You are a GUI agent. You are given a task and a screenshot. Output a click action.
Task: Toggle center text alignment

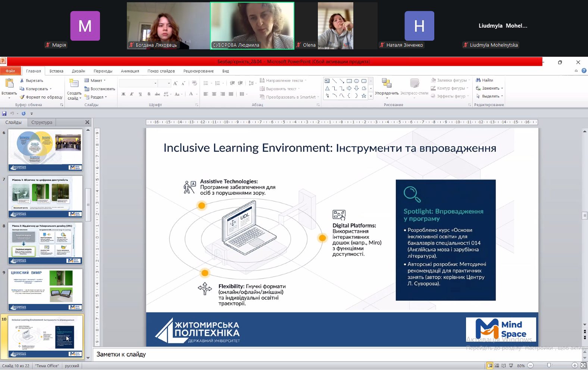(x=214, y=94)
